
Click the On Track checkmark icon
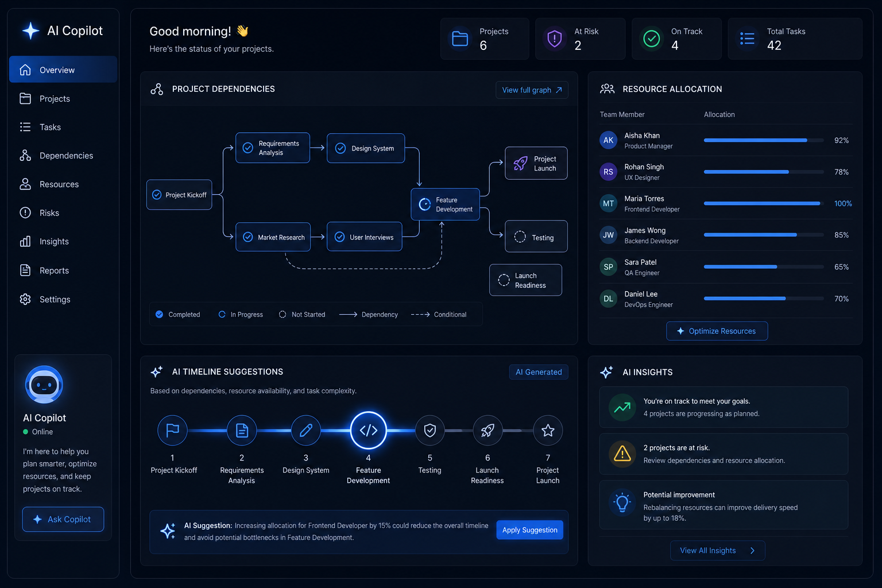(x=651, y=38)
